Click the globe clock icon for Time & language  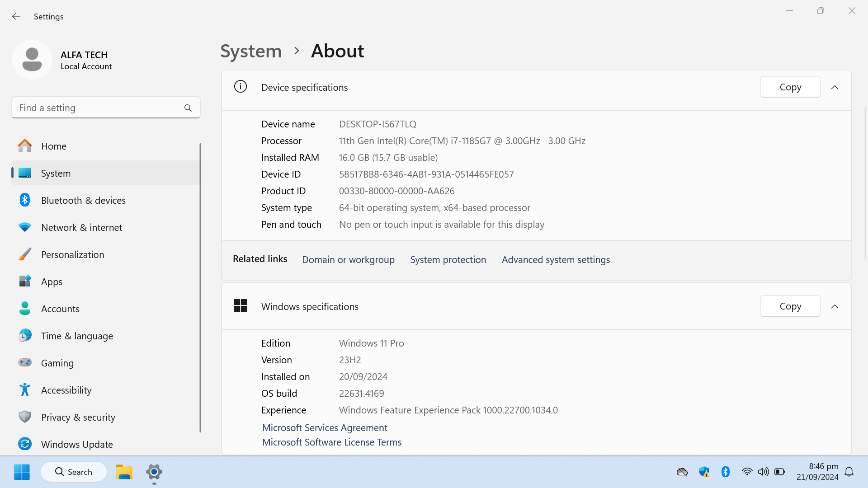25,335
